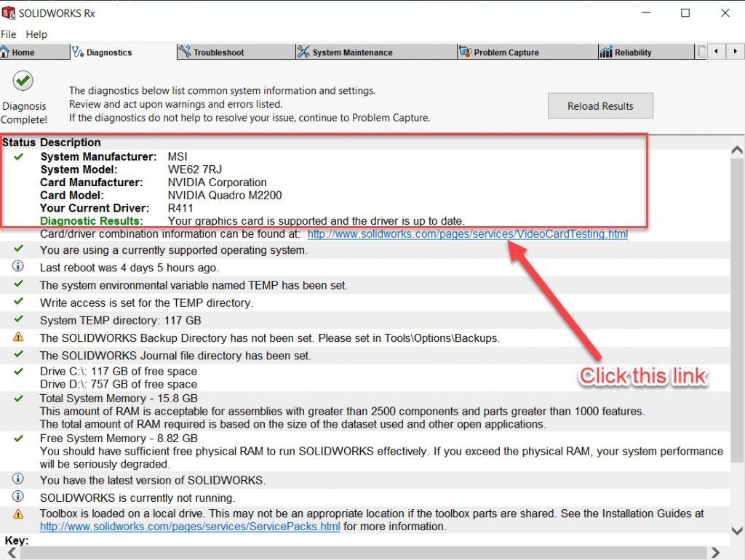Click the Reload Results button
The width and height of the screenshot is (745, 560).
click(600, 105)
